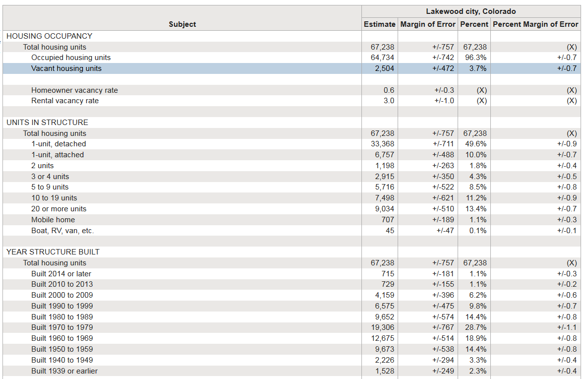Click the Built 1970 to 1979 label
This screenshot has height=379, width=588.
[62, 327]
